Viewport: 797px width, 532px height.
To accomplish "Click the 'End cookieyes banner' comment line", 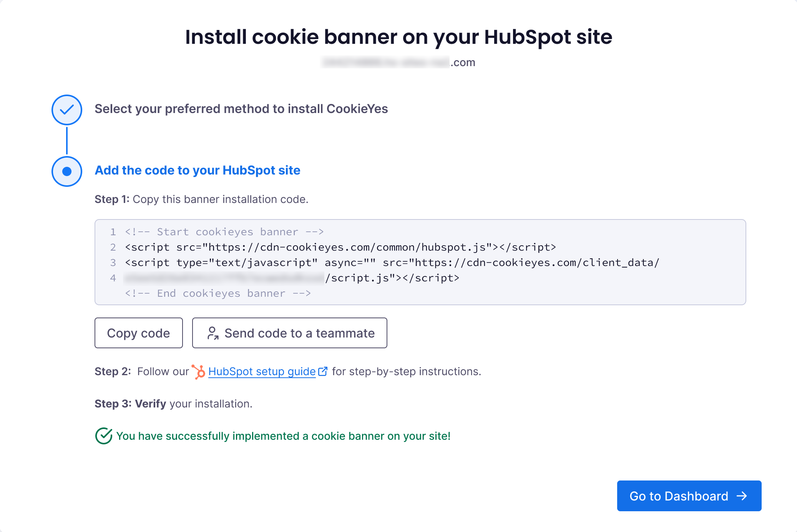I will (218, 293).
